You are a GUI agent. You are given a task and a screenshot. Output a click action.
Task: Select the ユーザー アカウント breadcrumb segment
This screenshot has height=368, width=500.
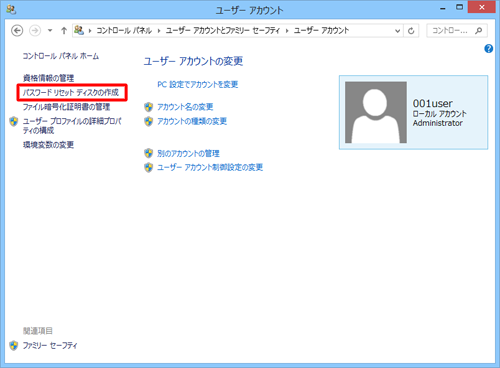pos(321,31)
